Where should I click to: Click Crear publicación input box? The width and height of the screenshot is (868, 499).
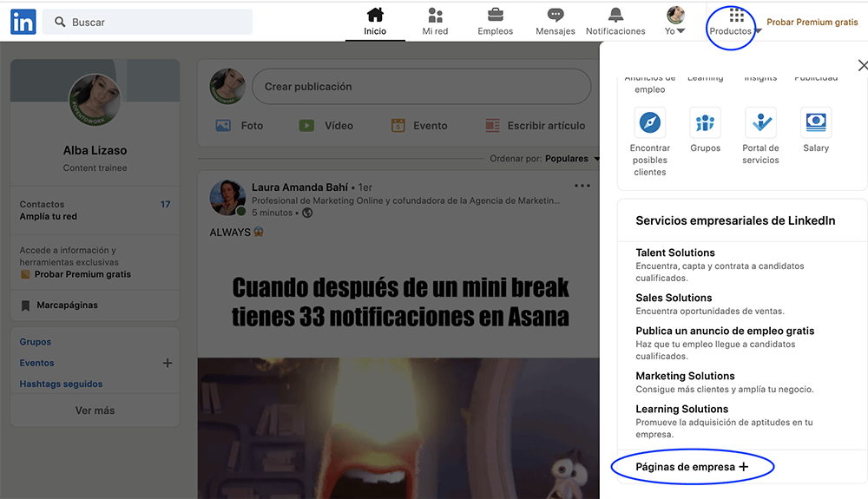421,86
